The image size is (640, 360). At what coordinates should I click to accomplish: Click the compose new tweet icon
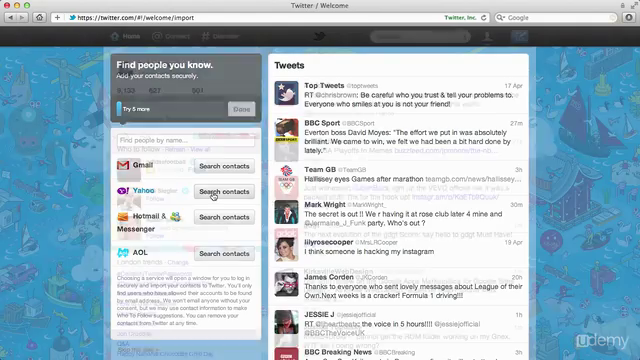520,37
